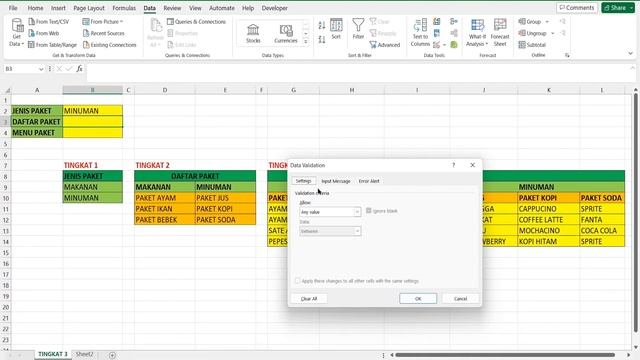The image size is (640, 360).
Task: Select cell containing COCA COLA
Action: (602, 231)
